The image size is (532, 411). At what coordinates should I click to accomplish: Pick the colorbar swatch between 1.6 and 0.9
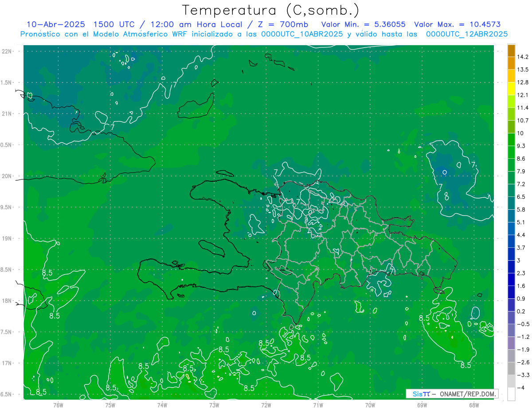click(511, 292)
